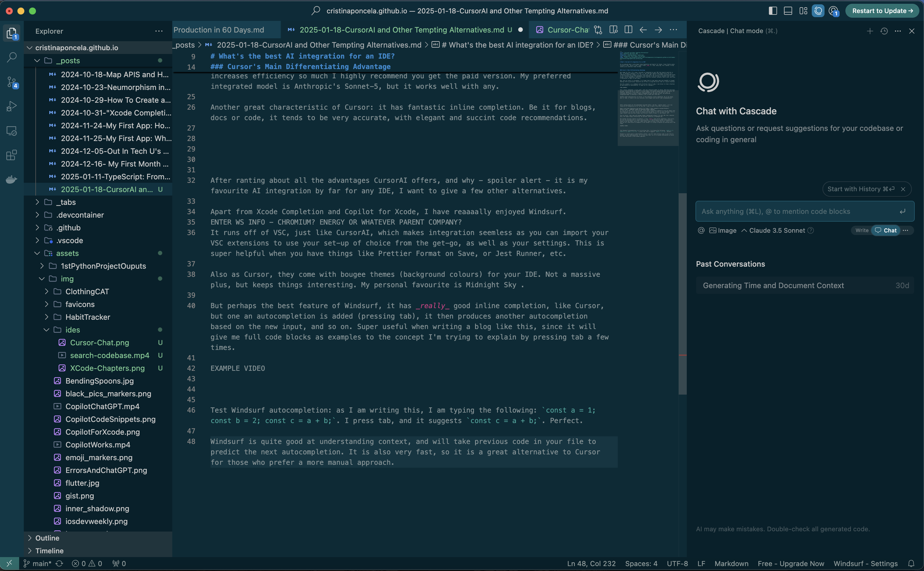
Task: Submit chat with enter arrow icon
Action: pyautogui.click(x=903, y=212)
